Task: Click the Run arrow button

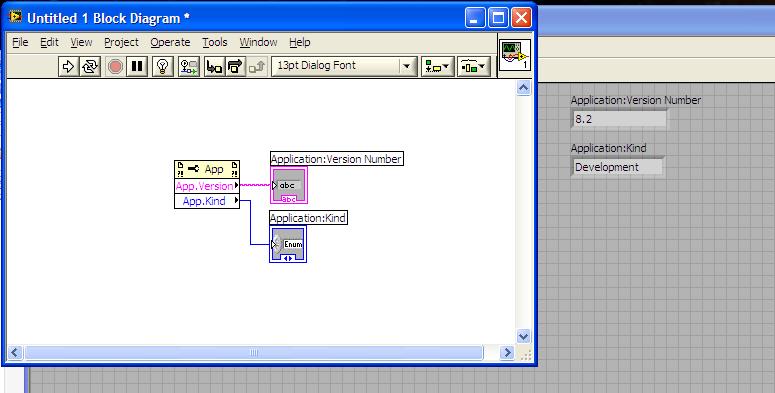Action: [68, 66]
